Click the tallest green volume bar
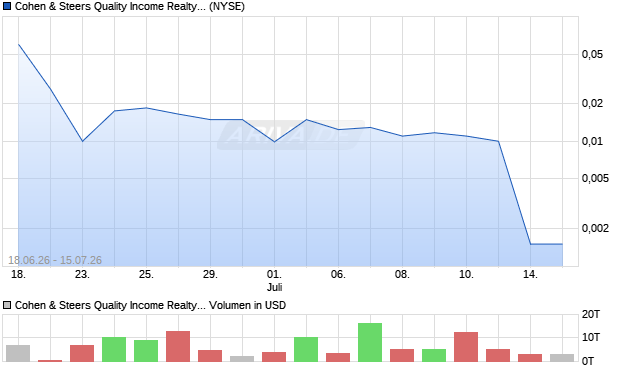620x371 pixels. coord(370,343)
